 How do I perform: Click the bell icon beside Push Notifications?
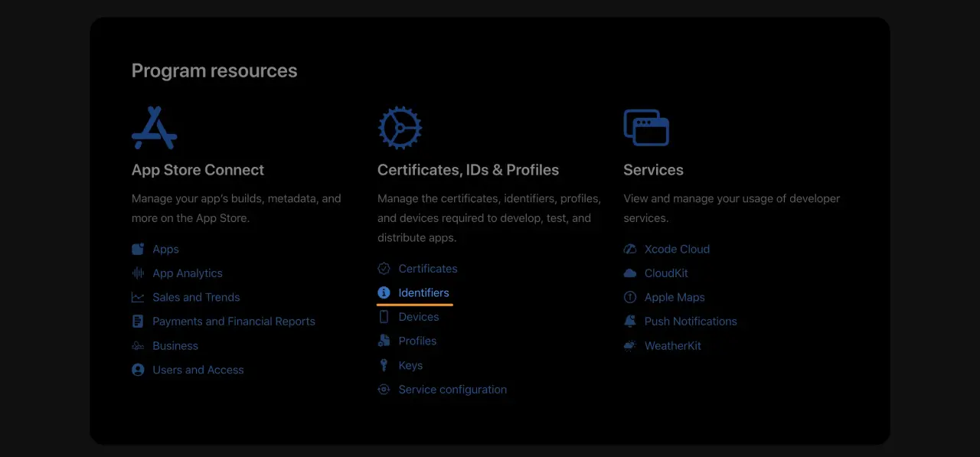coord(630,322)
